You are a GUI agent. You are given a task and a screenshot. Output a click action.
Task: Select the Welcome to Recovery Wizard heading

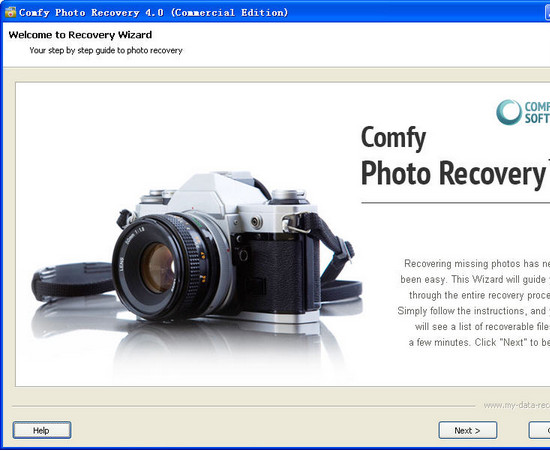pyautogui.click(x=80, y=35)
